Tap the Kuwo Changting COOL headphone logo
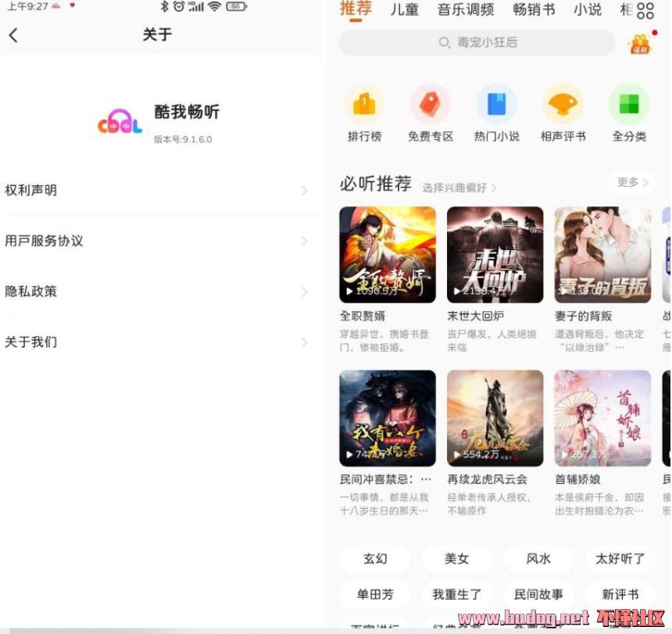 coord(120,122)
